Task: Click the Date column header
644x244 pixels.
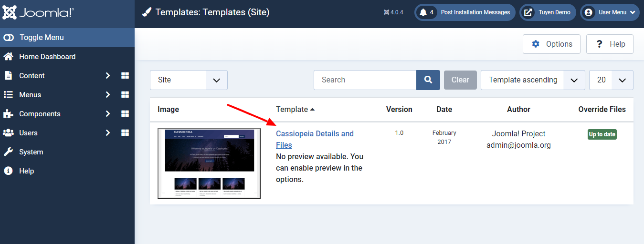Action: point(444,109)
